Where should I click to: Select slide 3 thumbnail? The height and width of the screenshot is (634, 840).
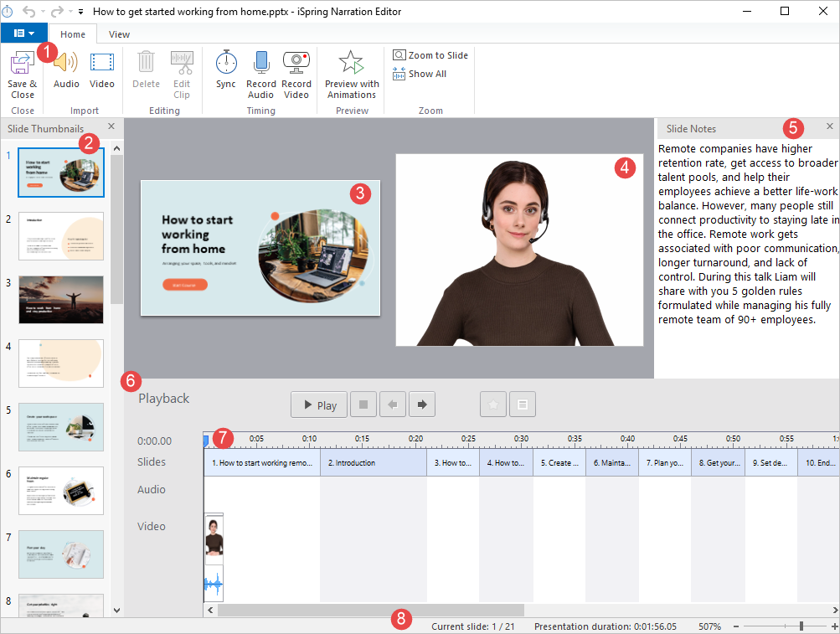click(x=61, y=300)
